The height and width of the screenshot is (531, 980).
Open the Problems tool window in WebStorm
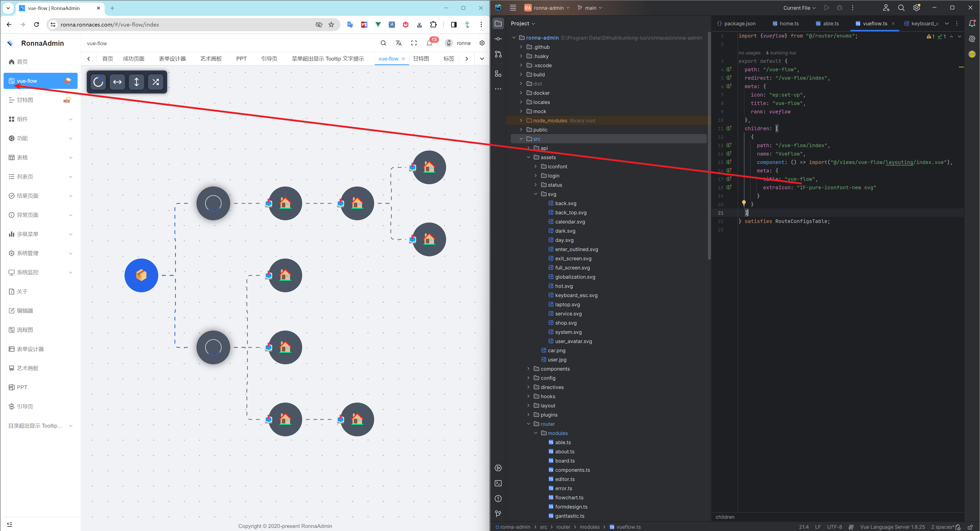pyautogui.click(x=498, y=499)
